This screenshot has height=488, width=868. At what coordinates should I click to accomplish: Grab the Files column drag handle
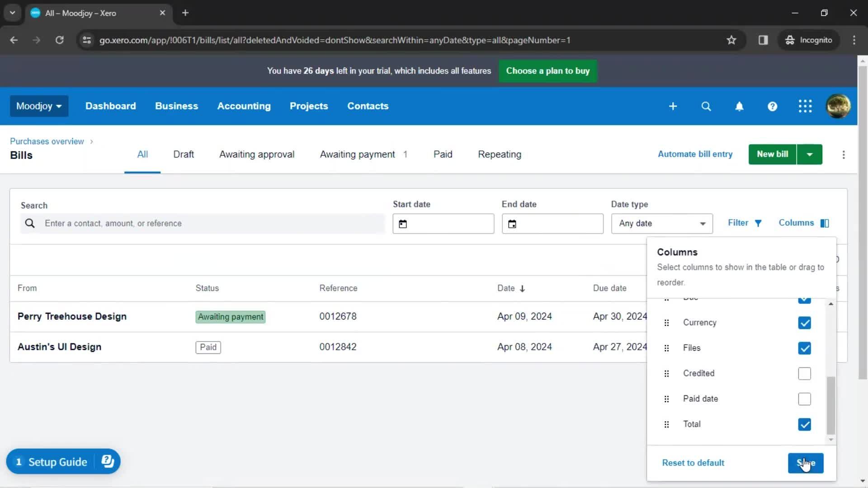click(x=666, y=348)
